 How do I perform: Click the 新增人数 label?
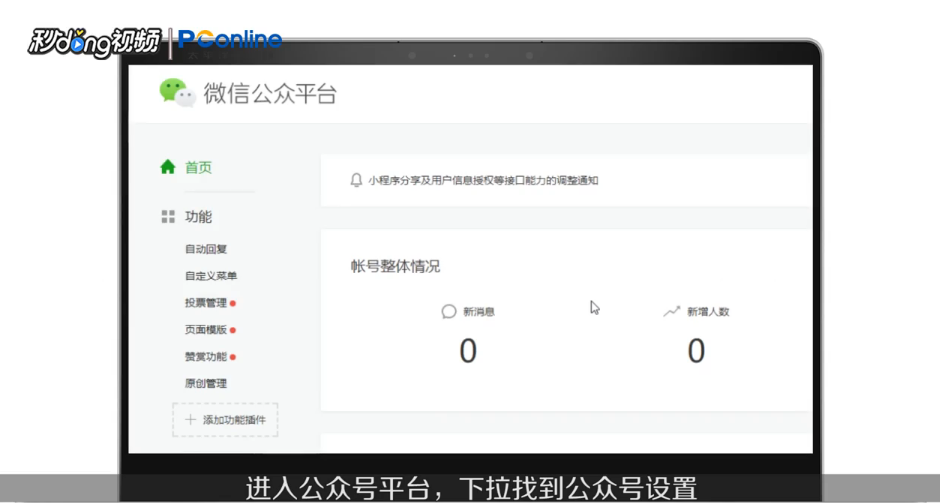pos(708,312)
